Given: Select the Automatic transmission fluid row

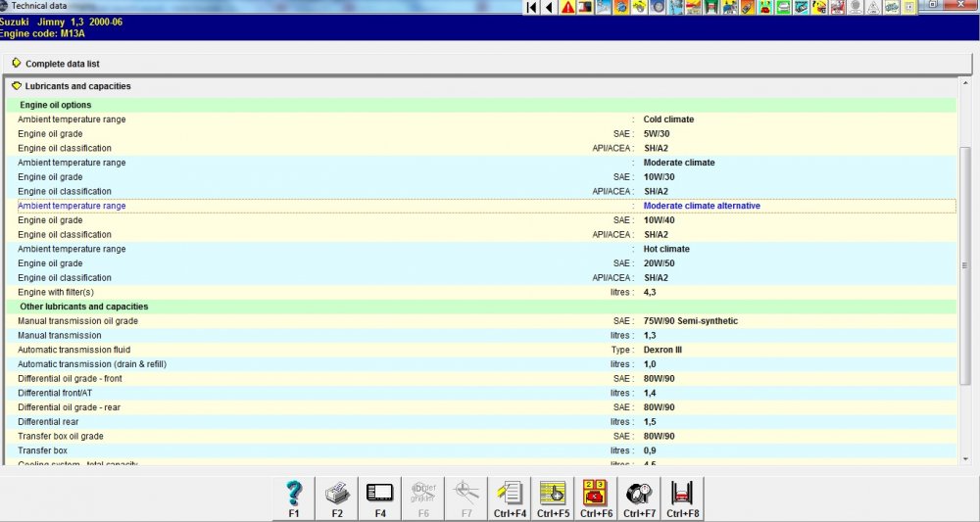Looking at the screenshot, I should coord(481,350).
